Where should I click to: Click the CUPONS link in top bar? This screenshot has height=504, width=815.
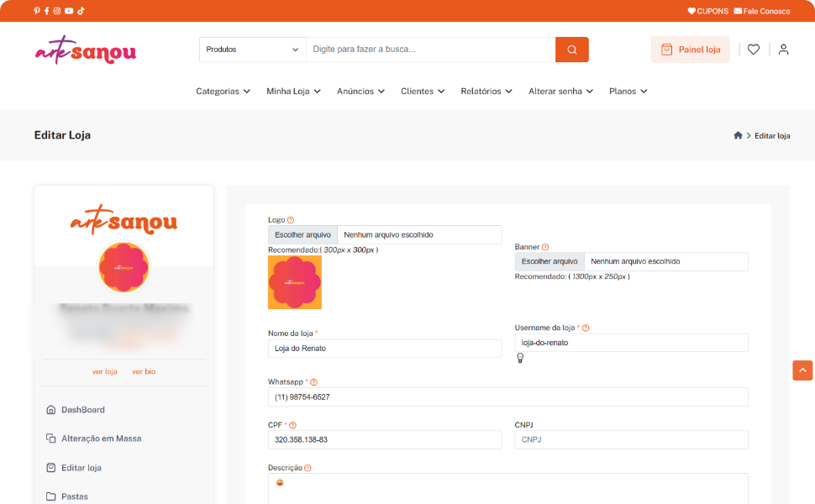click(x=708, y=11)
